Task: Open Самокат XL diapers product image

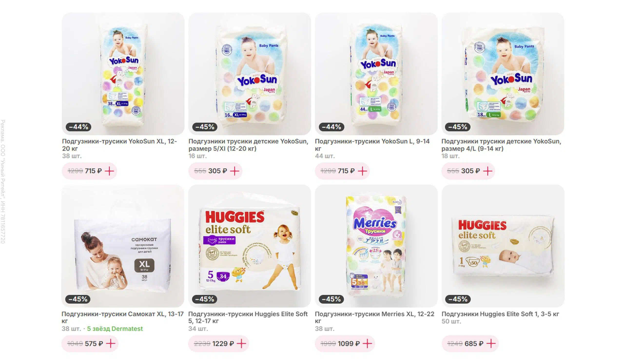Action: 123,246
